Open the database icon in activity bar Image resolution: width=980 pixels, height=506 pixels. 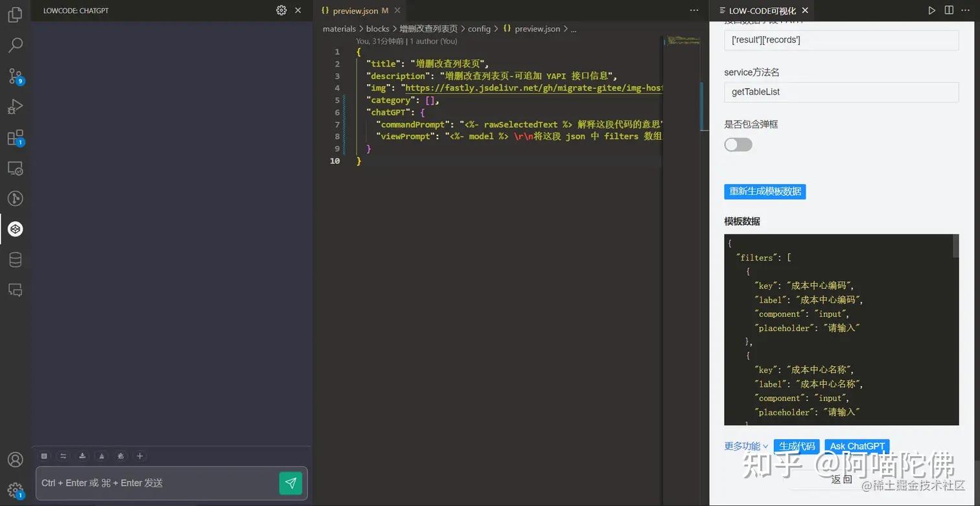point(15,260)
